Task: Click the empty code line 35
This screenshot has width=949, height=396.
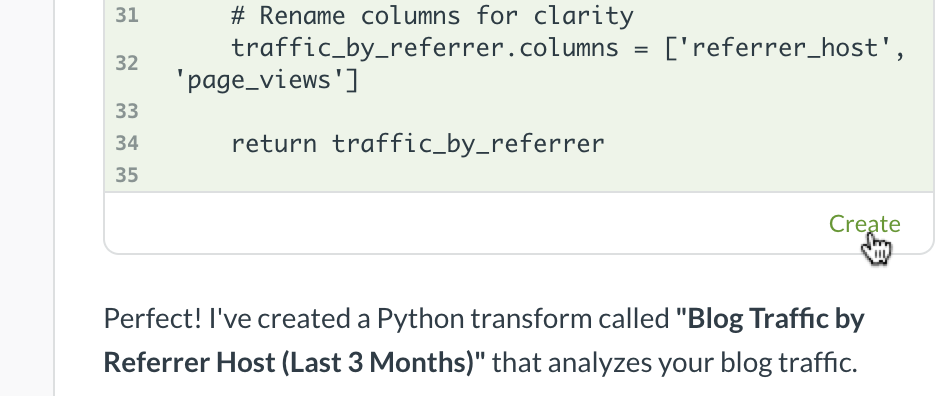Action: coord(539,176)
